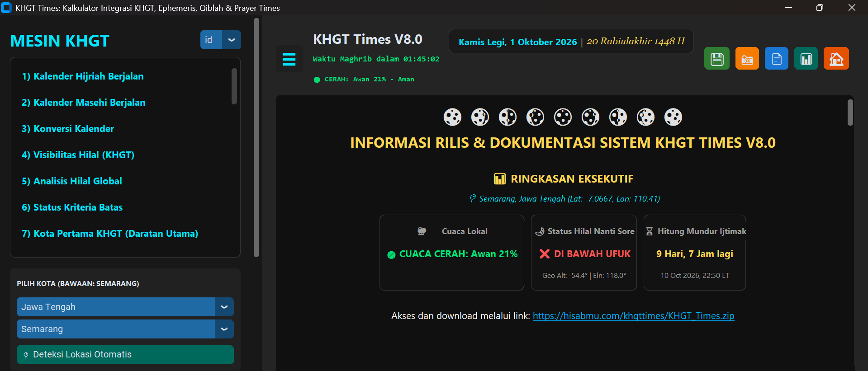Open the 'id' language dropdown
Screen dimensions: 868x371
tap(221, 40)
